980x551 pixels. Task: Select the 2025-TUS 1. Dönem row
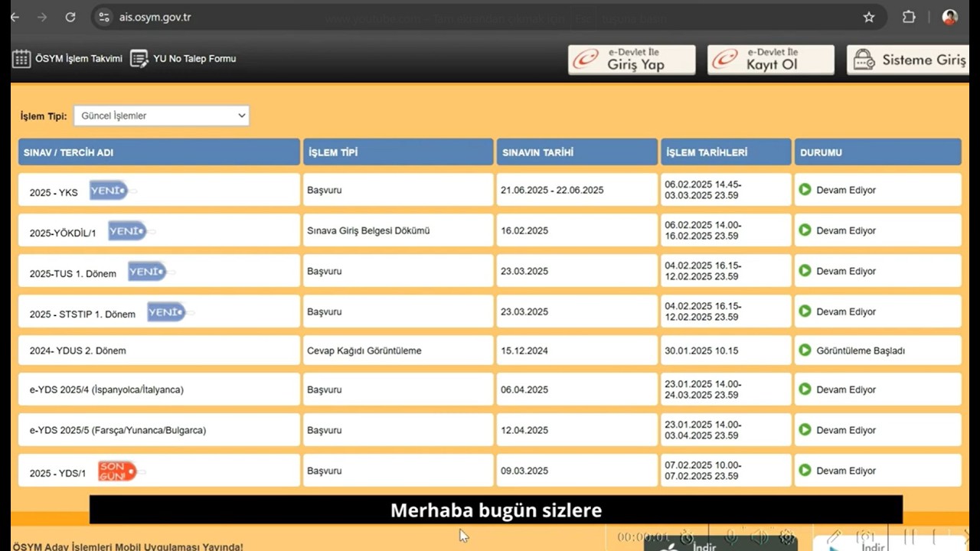pos(490,271)
